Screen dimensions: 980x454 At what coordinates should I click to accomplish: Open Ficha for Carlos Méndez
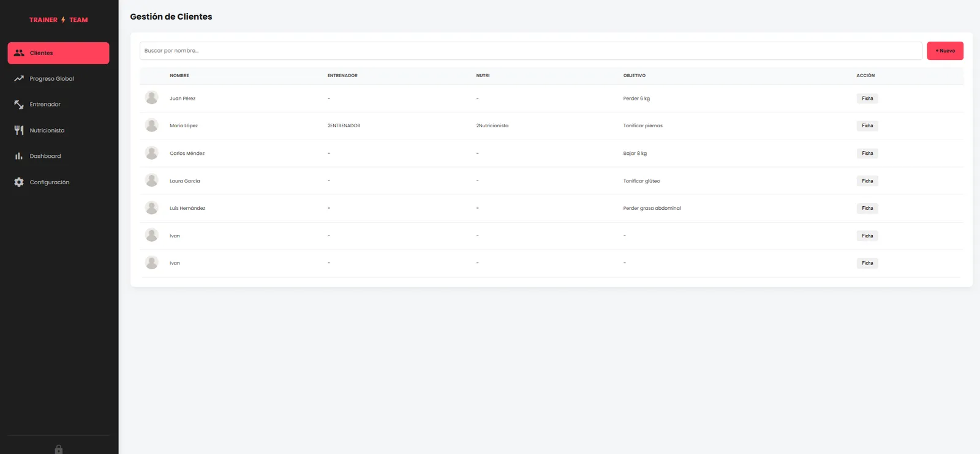[867, 153]
